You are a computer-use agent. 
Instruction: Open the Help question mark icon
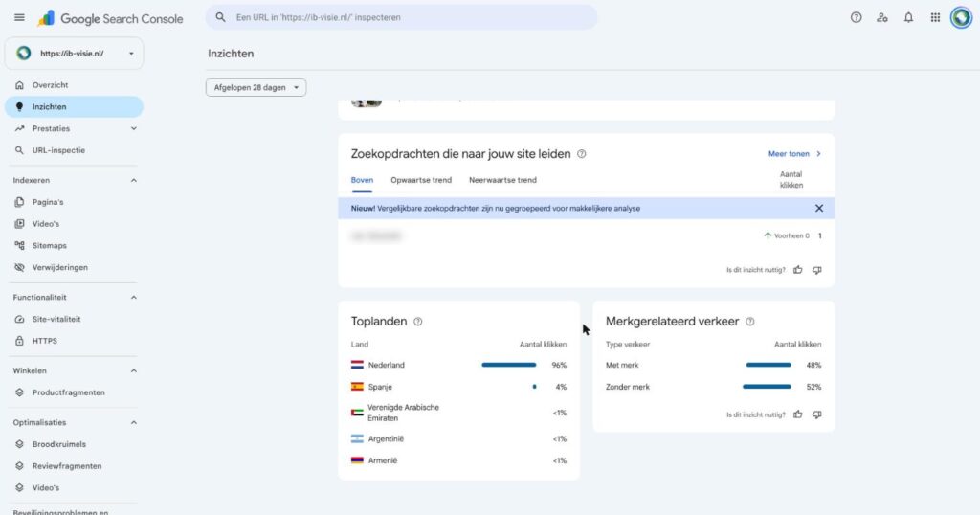[856, 17]
